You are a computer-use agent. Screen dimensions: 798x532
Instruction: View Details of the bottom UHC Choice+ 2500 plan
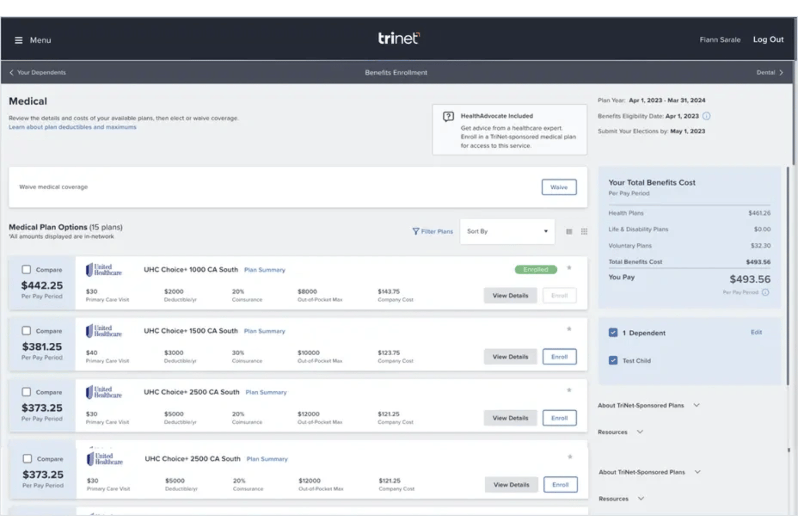[x=512, y=485]
